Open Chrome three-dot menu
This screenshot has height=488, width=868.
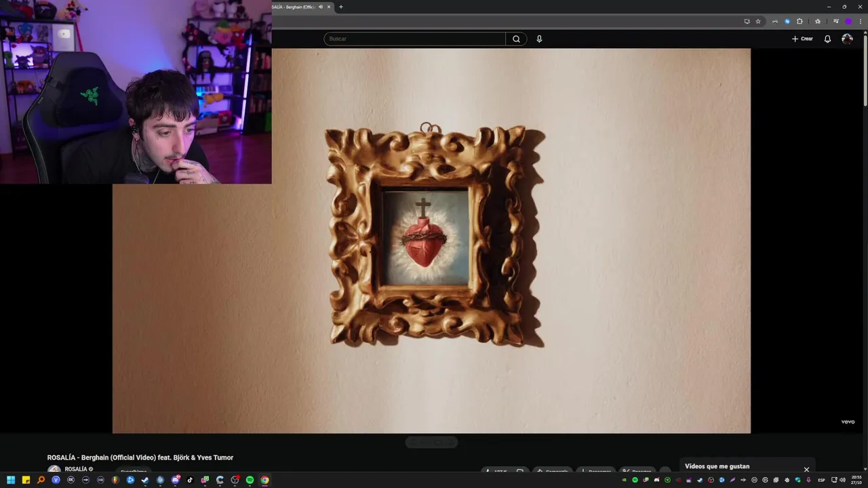[861, 21]
